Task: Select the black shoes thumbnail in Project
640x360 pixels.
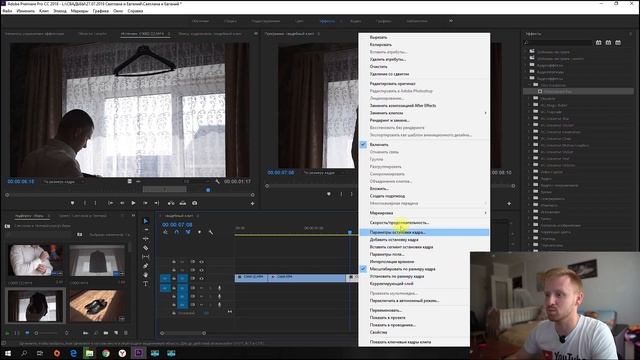Action: point(97,305)
